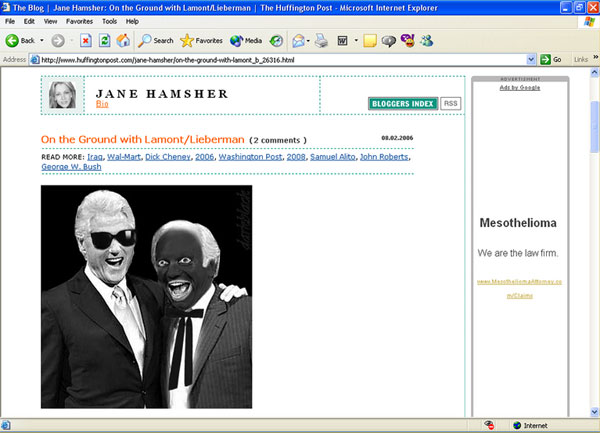Expand the Back button history dropdown
Viewport: 600px width, 433px height.
pyautogui.click(x=42, y=41)
